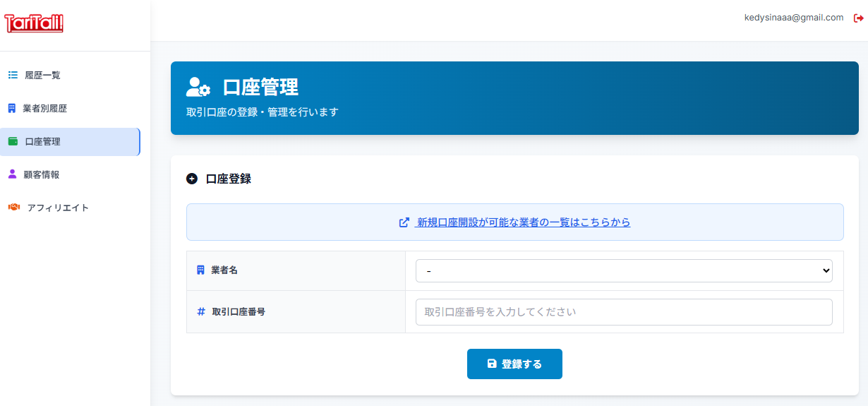Click the plus circle icon beside 口座登録
This screenshot has width=868, height=406.
click(192, 179)
